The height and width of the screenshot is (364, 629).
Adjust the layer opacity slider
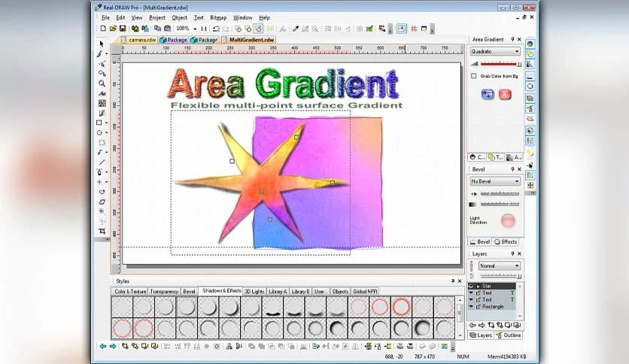point(500,276)
